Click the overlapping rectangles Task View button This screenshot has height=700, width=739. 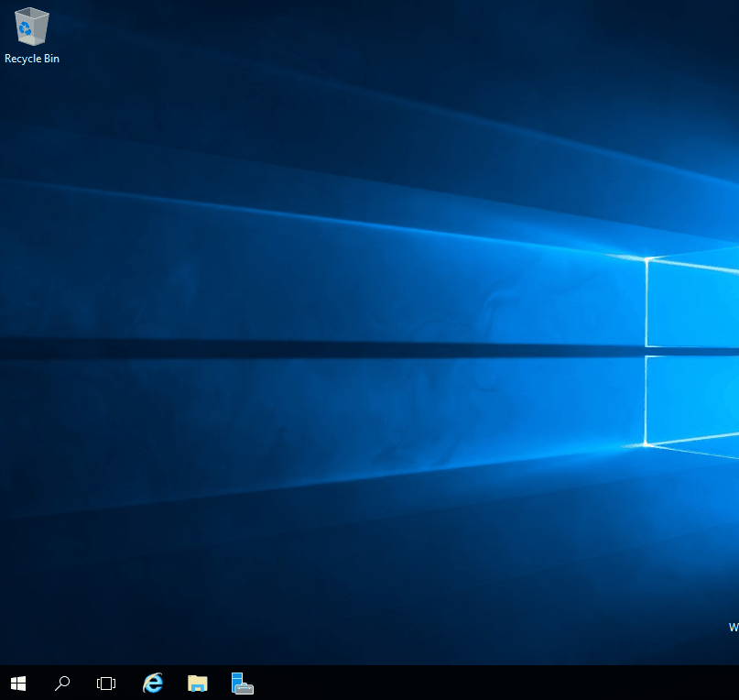coord(106,683)
